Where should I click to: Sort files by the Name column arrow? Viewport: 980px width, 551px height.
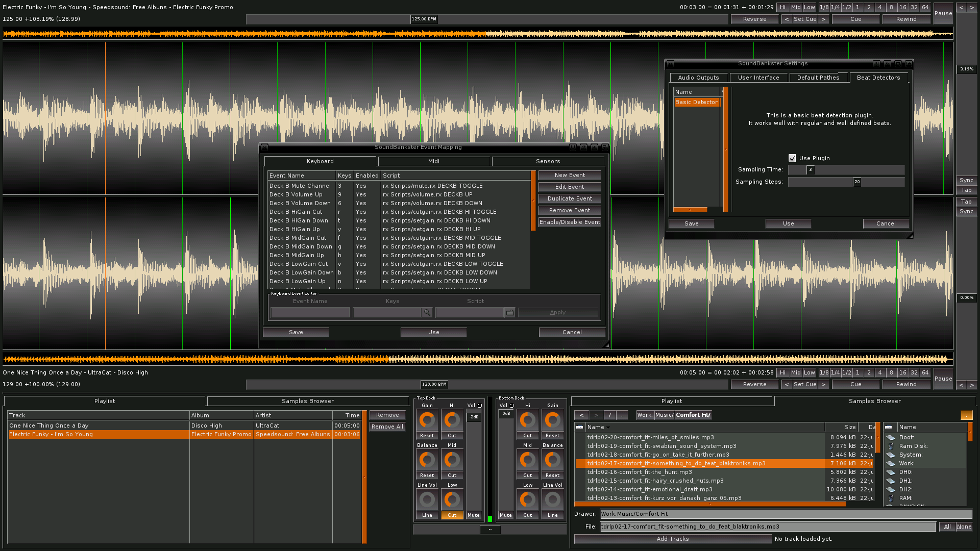coord(608,428)
